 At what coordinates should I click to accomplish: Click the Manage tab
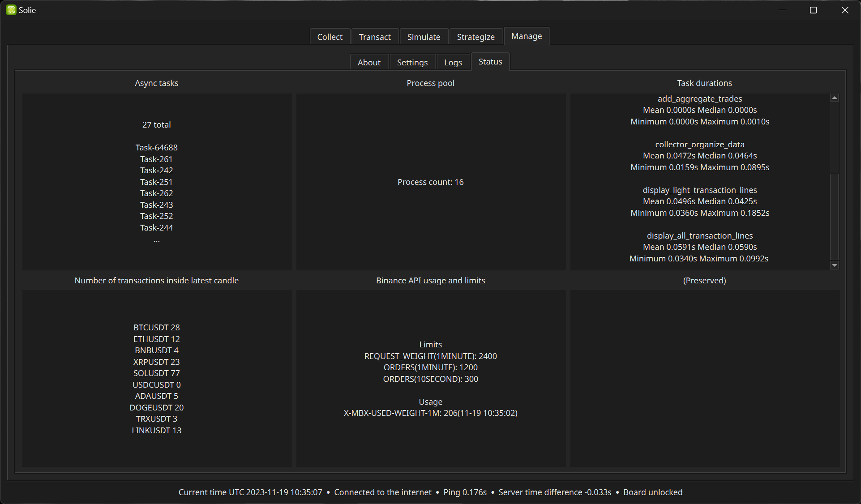tap(527, 36)
